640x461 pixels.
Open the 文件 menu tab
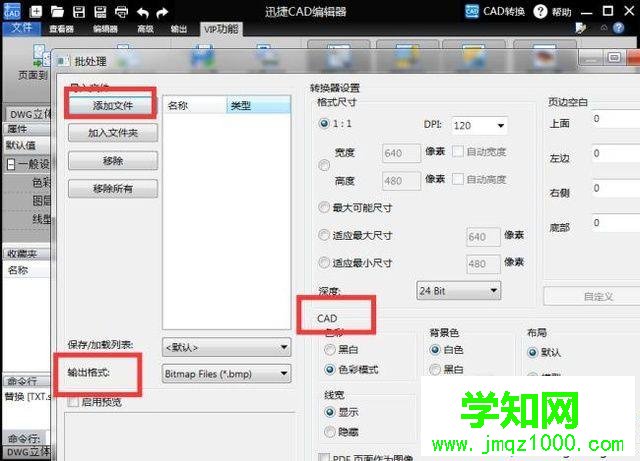(22, 28)
